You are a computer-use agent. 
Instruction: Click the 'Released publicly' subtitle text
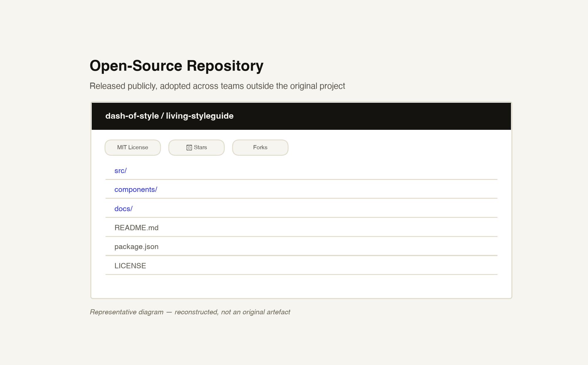point(217,86)
